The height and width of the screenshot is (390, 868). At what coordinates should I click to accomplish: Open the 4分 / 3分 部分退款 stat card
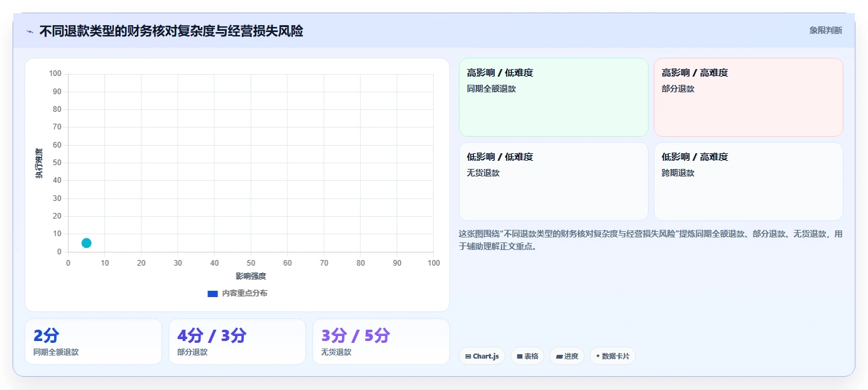click(237, 342)
